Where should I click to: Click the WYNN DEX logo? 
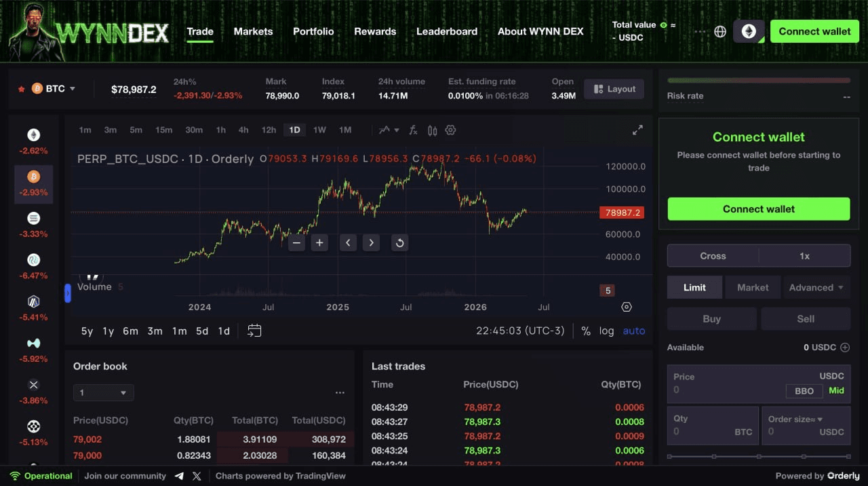88,31
